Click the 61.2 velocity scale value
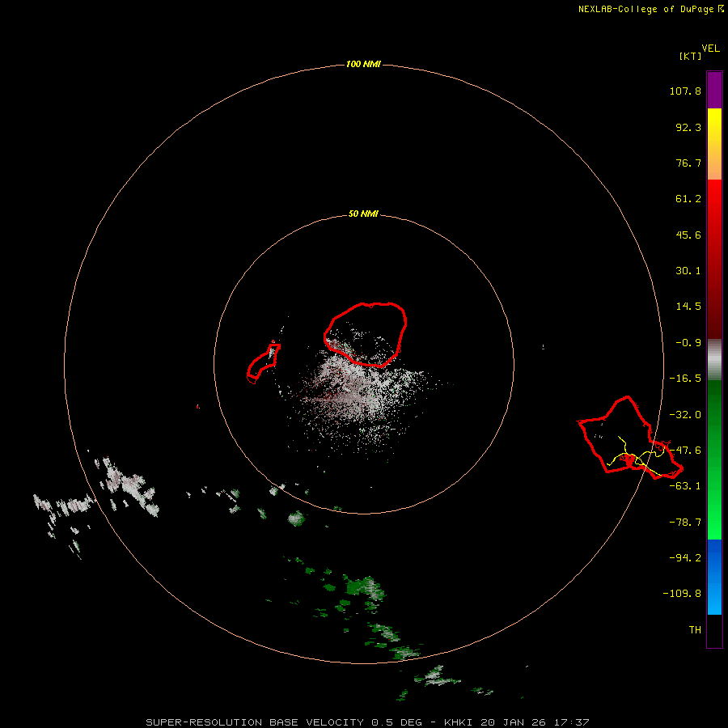This screenshot has height=728, width=728. [x=688, y=199]
